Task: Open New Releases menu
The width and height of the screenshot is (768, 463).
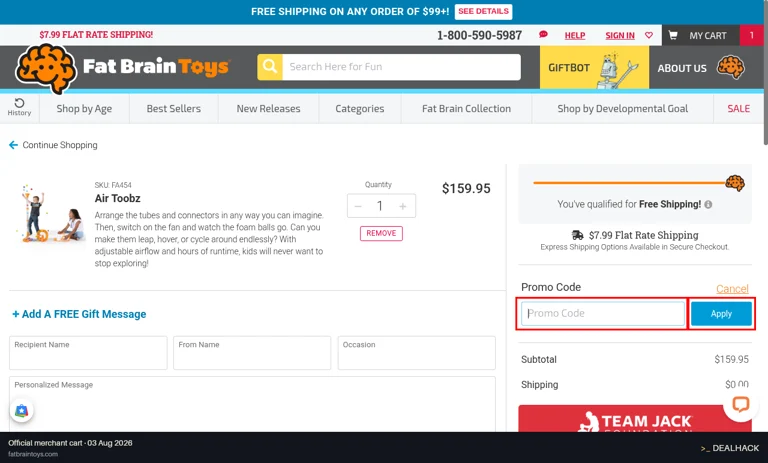Action: [268, 109]
